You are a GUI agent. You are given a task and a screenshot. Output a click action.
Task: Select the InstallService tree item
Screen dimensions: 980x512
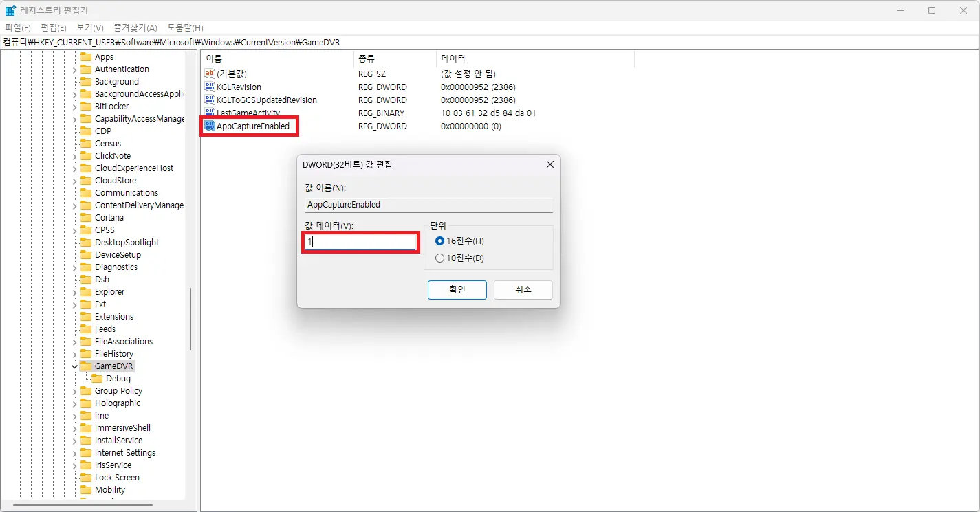click(118, 441)
